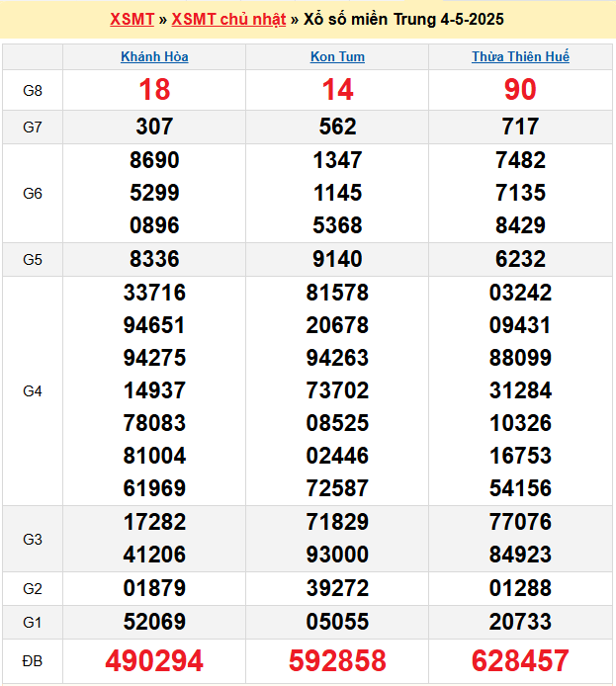Click the G4 row label

(33, 390)
